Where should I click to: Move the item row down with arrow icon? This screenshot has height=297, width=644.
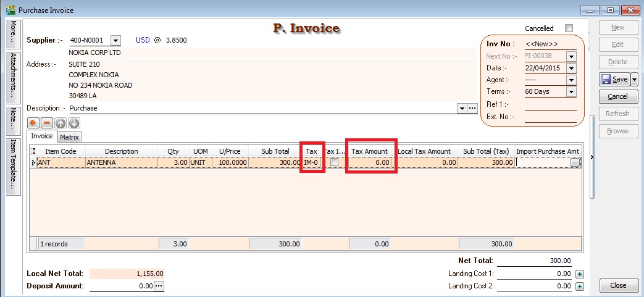pyautogui.click(x=73, y=123)
